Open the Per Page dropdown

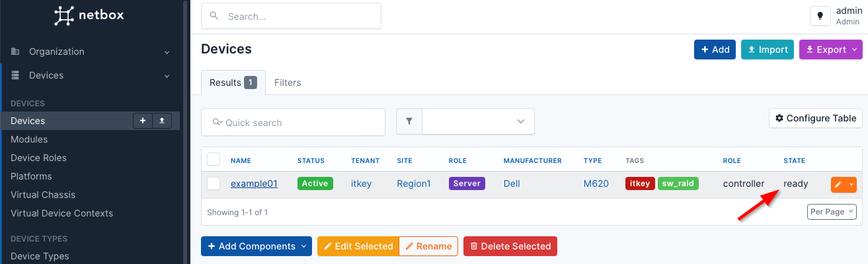click(832, 212)
